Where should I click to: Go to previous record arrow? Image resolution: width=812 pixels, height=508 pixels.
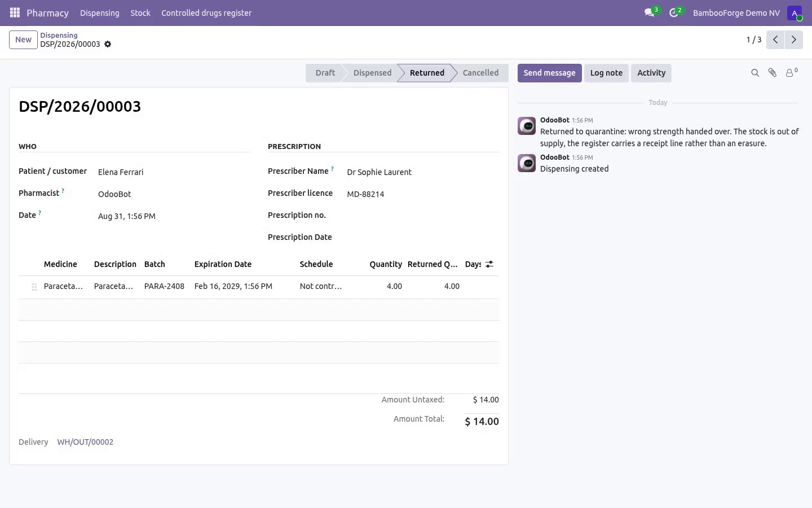pyautogui.click(x=775, y=40)
